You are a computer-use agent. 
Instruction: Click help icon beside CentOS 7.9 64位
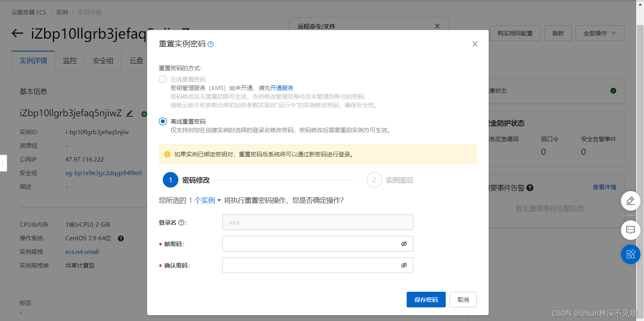(x=121, y=238)
